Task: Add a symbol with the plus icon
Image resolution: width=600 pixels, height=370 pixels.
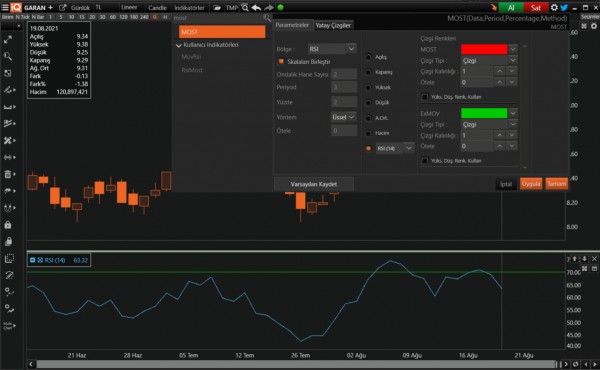Action: [x=50, y=7]
